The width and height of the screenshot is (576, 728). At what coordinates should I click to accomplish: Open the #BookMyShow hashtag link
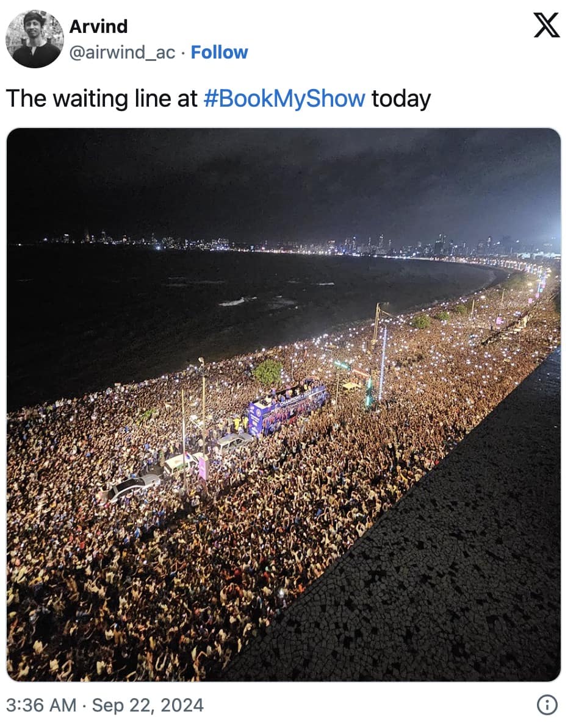click(284, 98)
